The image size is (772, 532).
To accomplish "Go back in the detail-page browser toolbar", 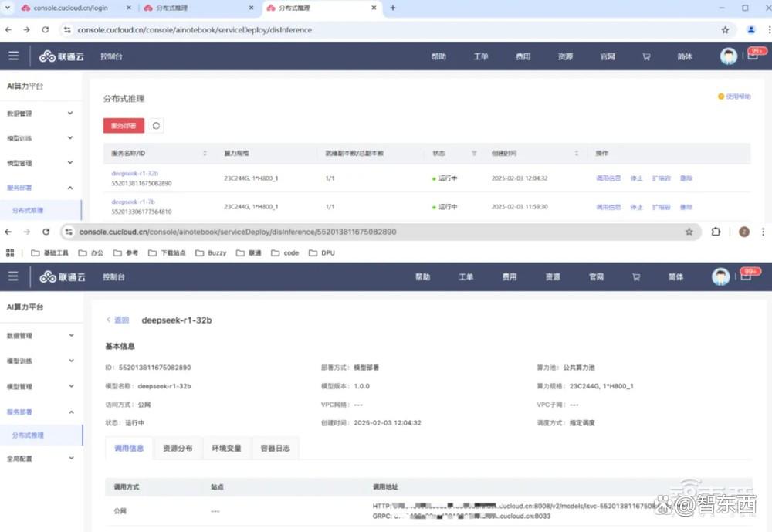I will point(8,232).
